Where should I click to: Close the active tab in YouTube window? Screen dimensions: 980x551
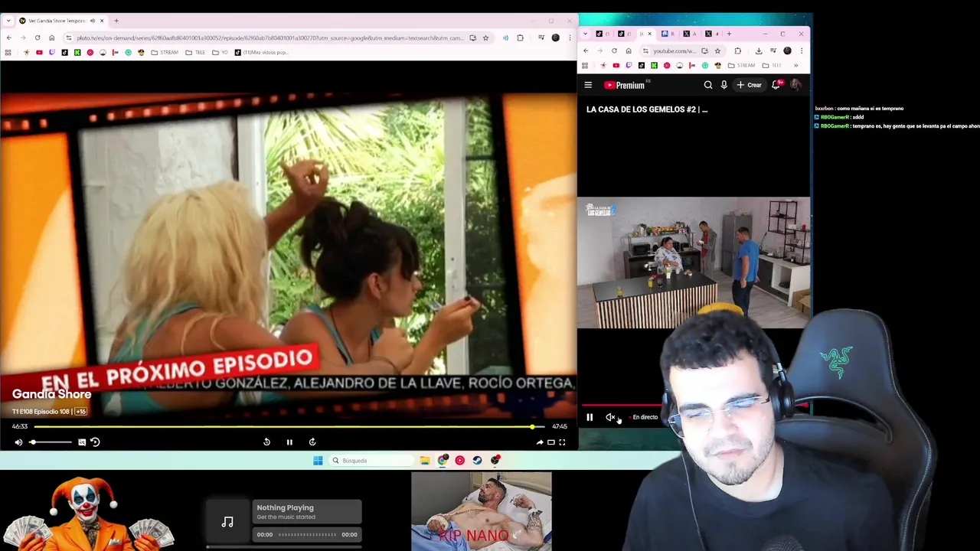click(x=650, y=34)
